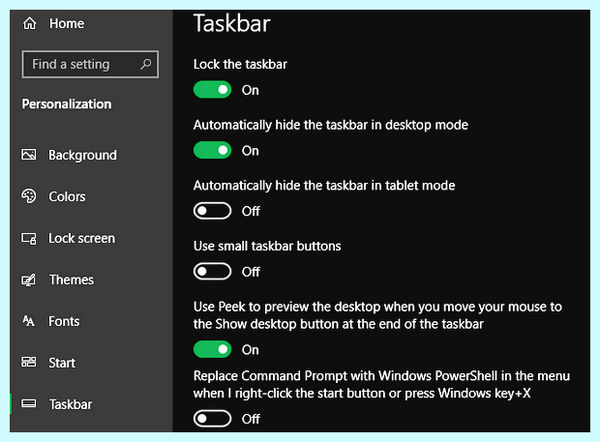Screen dimensions: 600x442
Task: Turn off Lock the taskbar toggle
Action: 212,90
